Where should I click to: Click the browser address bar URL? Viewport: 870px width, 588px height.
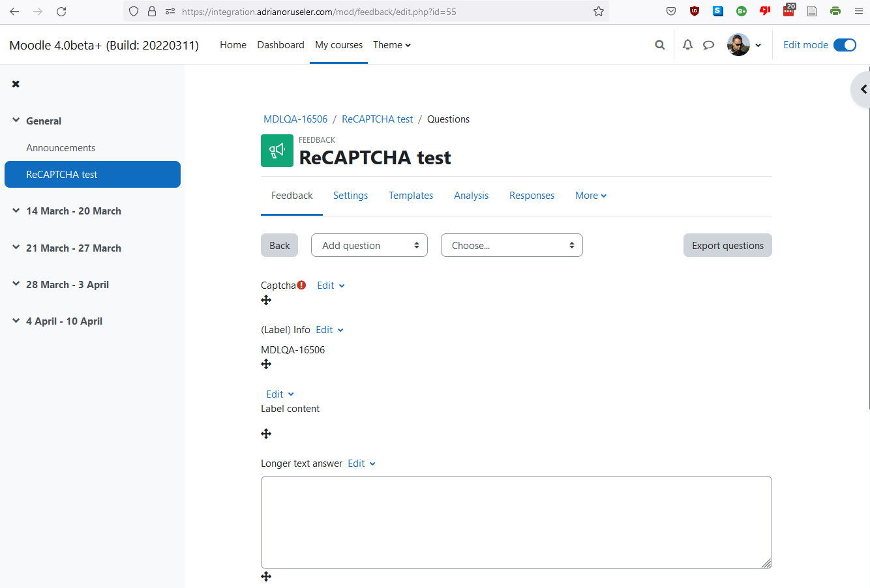coord(319,12)
